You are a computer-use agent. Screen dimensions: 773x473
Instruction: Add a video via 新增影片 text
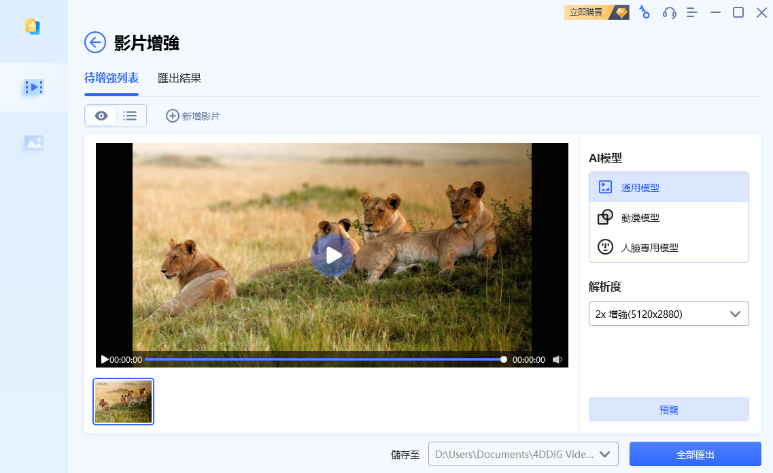pos(201,116)
